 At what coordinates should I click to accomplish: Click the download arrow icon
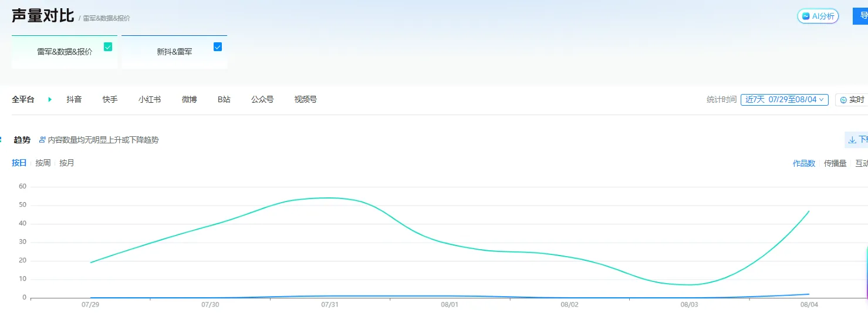click(x=852, y=140)
